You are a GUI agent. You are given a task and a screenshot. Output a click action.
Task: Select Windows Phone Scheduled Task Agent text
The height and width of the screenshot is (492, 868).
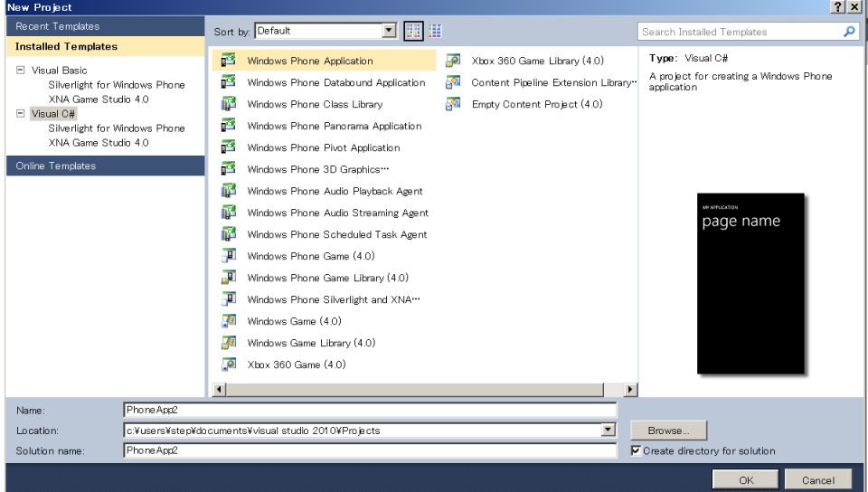click(336, 234)
